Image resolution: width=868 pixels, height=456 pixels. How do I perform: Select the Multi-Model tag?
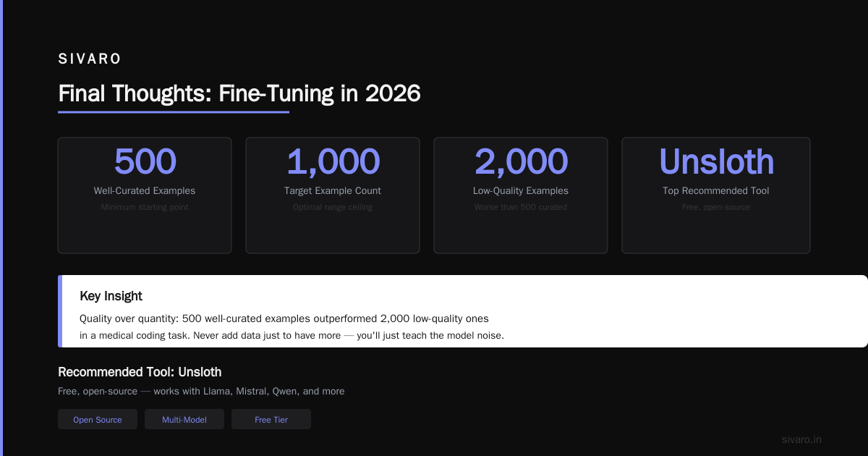(184, 420)
